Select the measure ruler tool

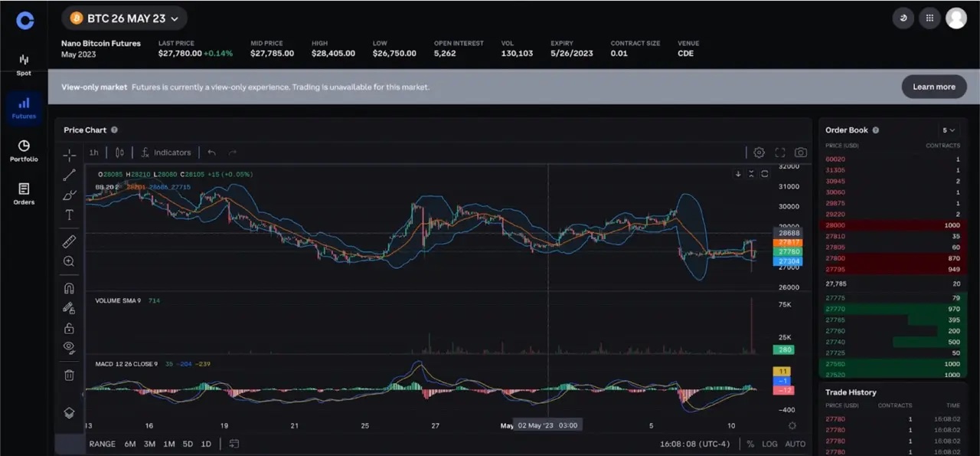(69, 241)
